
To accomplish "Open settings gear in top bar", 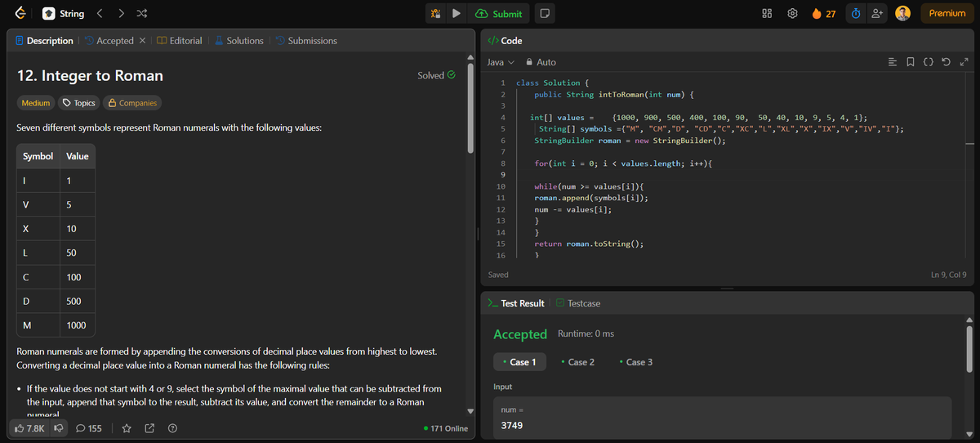I will pyautogui.click(x=791, y=13).
